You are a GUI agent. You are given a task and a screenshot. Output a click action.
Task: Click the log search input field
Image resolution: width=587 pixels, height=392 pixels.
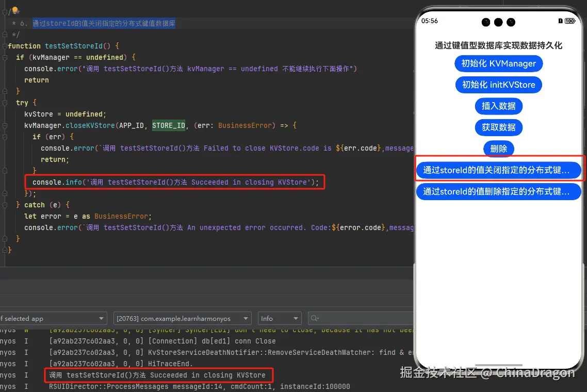[361, 319]
